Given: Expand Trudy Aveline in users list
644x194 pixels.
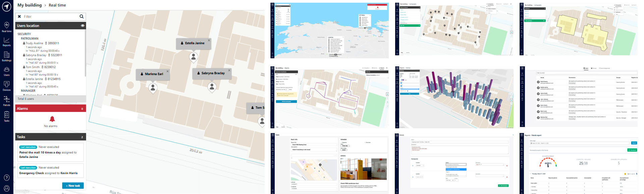Looking at the screenshot, I should point(34,43).
